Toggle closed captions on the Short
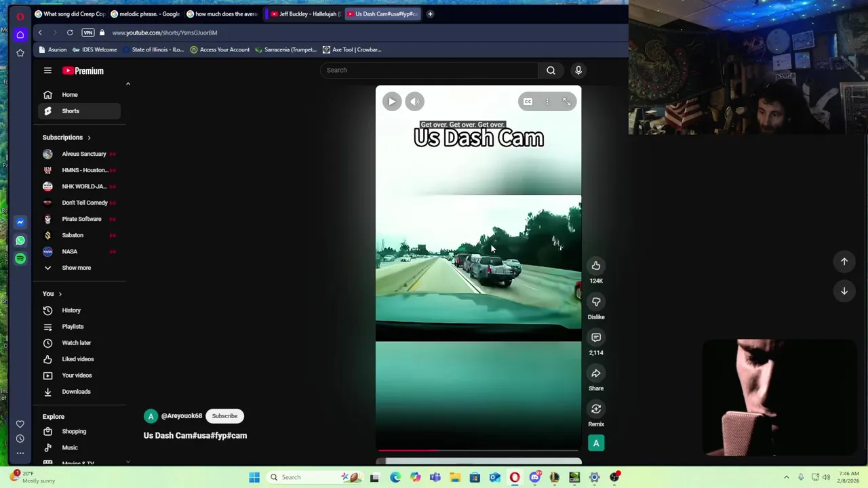Viewport: 868px width, 488px height. [x=528, y=102]
